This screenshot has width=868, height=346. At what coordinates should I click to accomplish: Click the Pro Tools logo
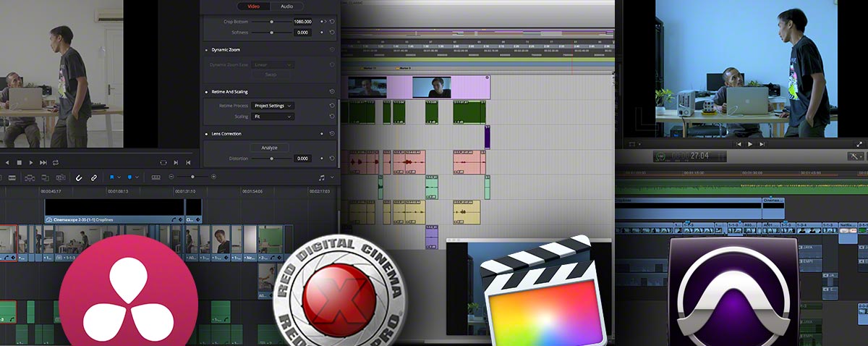tap(733, 292)
